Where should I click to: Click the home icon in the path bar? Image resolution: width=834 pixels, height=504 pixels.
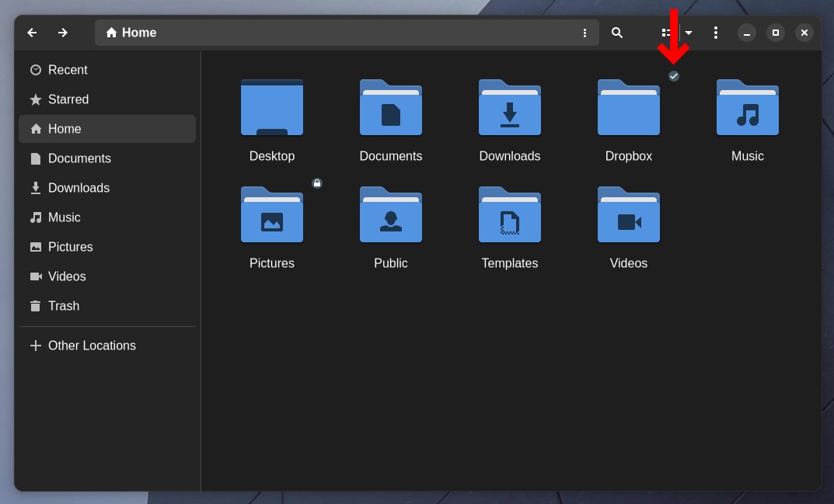coord(111,33)
